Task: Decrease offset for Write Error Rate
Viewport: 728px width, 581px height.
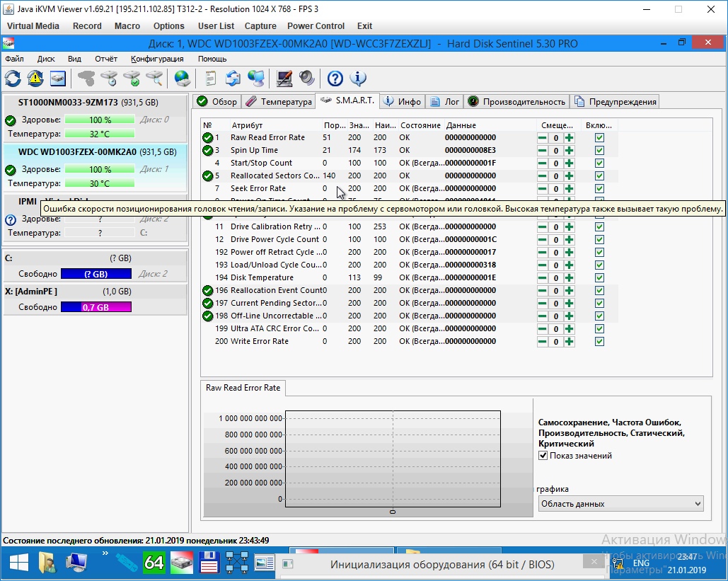Action: tap(542, 341)
